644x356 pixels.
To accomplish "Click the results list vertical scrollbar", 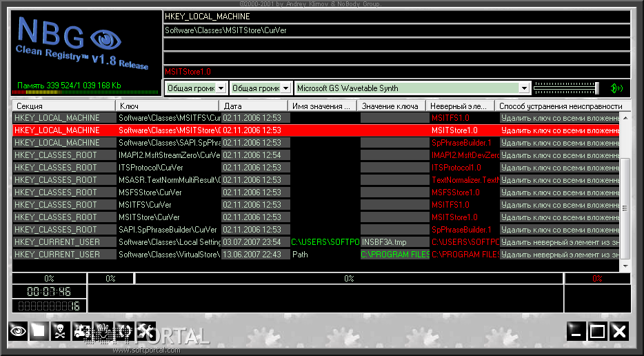I will pyautogui.click(x=625, y=207).
